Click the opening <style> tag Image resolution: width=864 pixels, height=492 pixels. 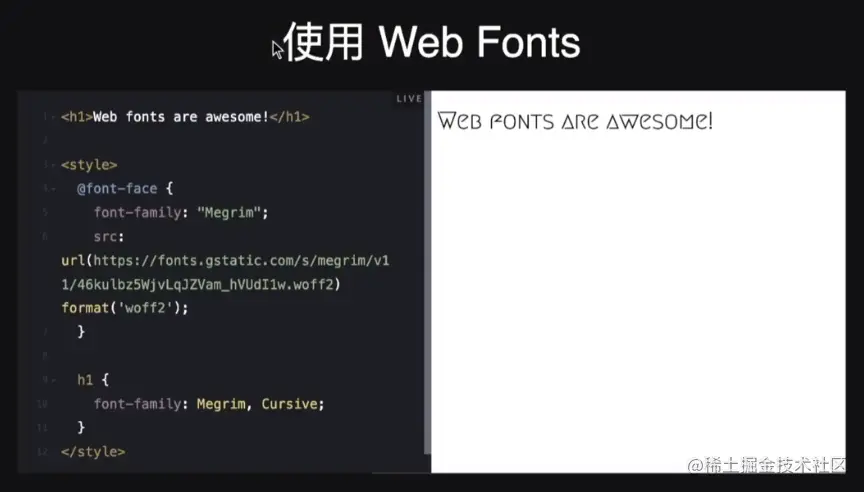89,165
